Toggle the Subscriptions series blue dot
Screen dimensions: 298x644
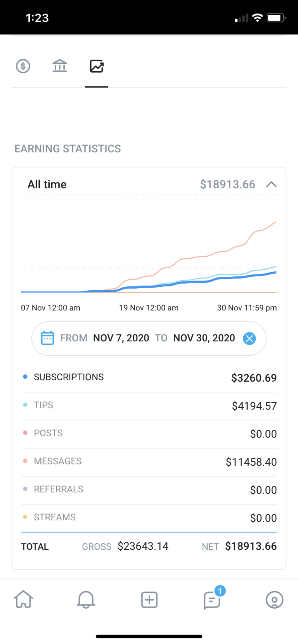point(25,377)
